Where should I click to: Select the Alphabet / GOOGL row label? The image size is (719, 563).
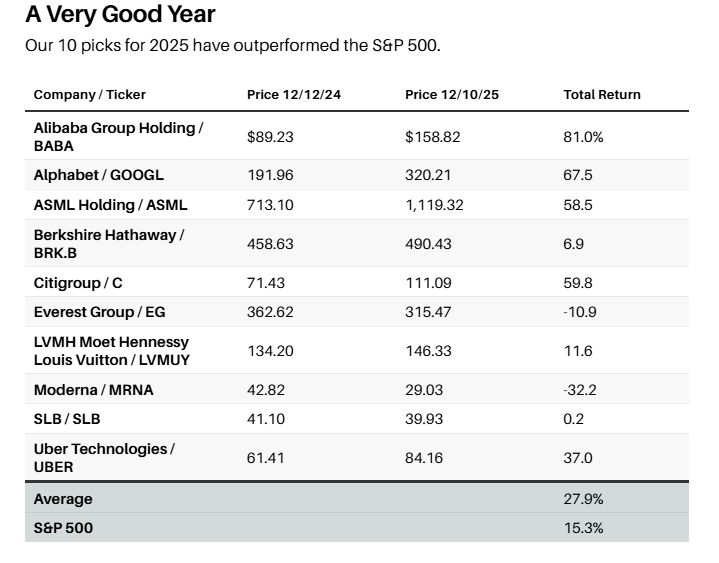(98, 175)
